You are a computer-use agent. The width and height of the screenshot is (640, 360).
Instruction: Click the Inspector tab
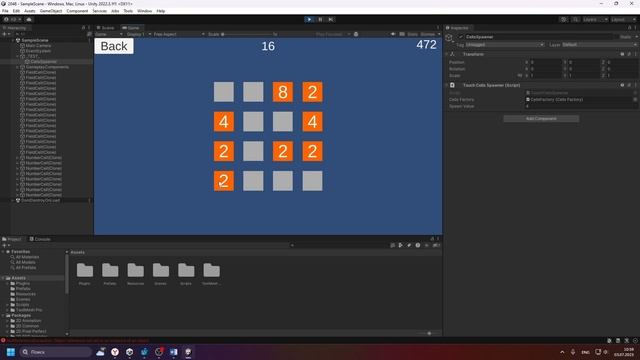point(457,28)
